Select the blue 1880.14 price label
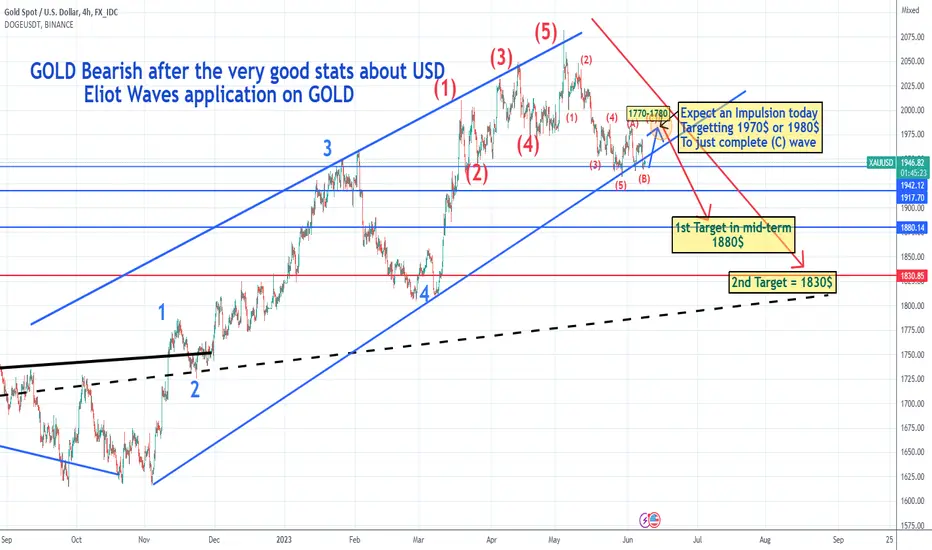 [913, 228]
